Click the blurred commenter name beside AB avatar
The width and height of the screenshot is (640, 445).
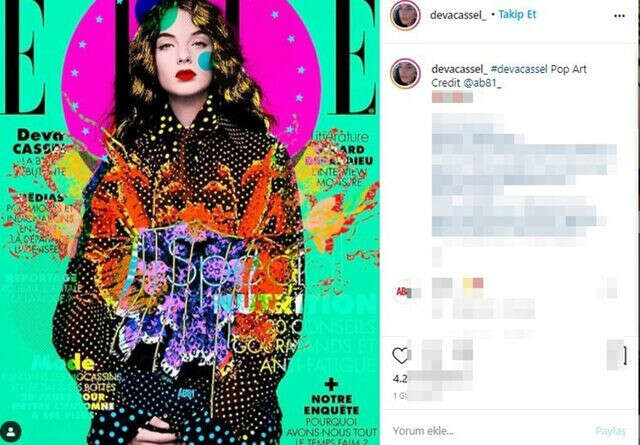point(442,284)
